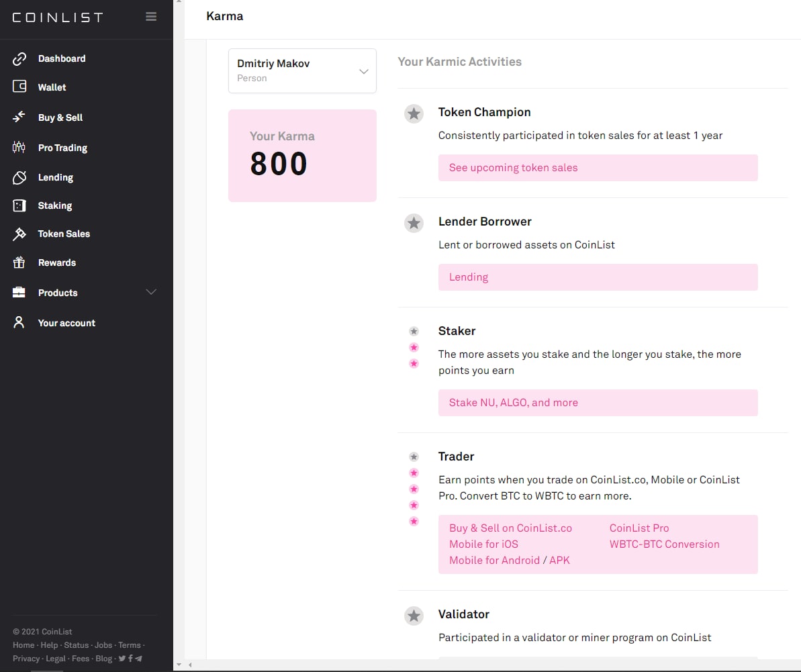The width and height of the screenshot is (801, 672).
Task: Open the CoinList Pro link
Action: coord(639,528)
